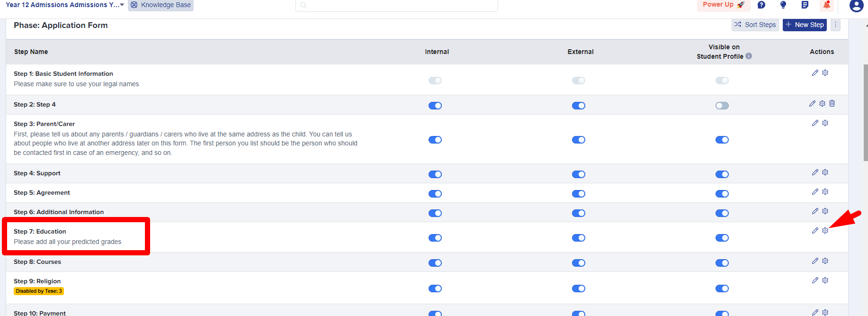Toggle Internal switch for Step 3 Parent/Carer

[435, 140]
